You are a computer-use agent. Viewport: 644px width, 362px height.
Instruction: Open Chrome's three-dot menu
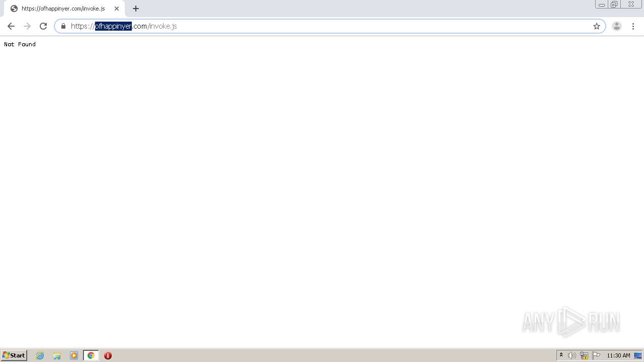pos(633,26)
